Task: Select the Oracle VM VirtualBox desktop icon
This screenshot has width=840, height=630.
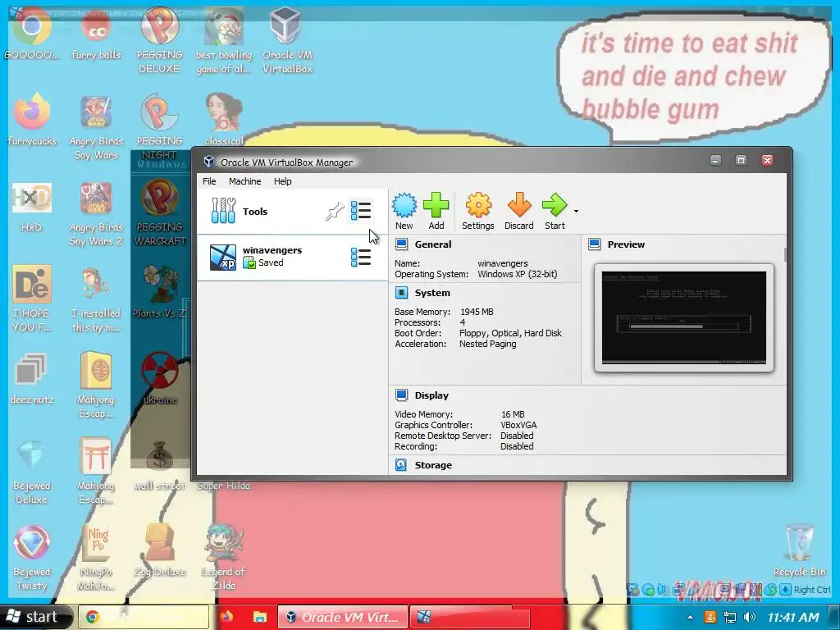Action: point(287,42)
